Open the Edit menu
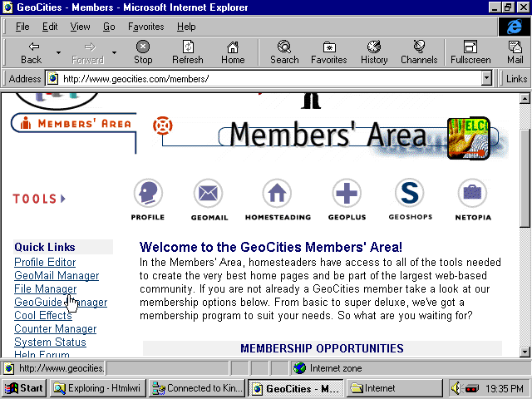The image size is (532, 399). [50, 27]
